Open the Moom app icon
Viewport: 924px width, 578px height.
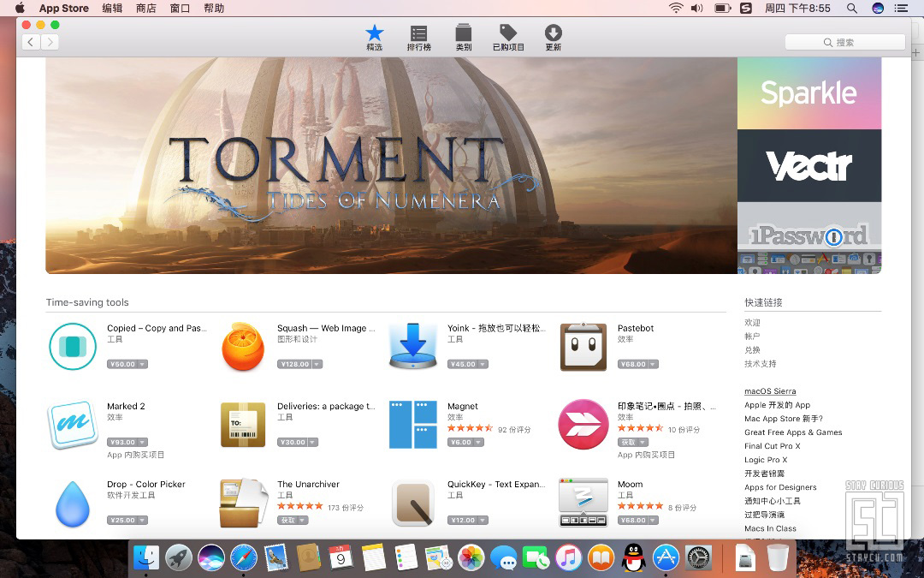583,504
